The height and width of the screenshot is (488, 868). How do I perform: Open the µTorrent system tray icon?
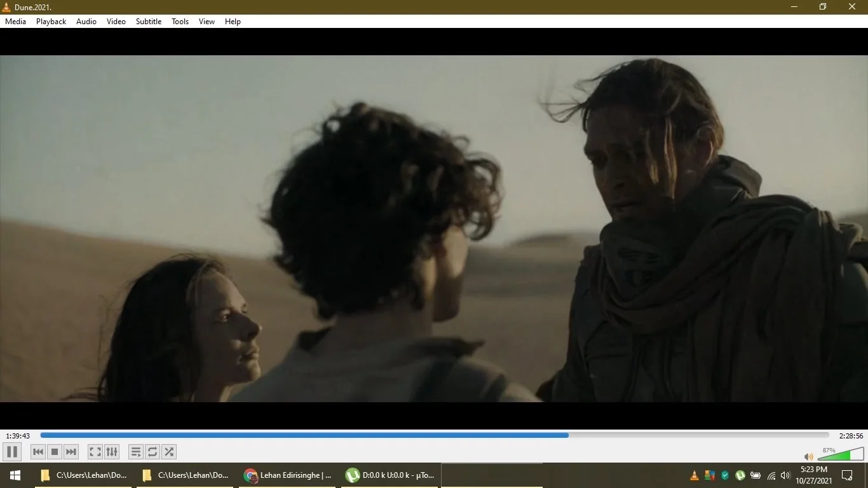tap(740, 475)
